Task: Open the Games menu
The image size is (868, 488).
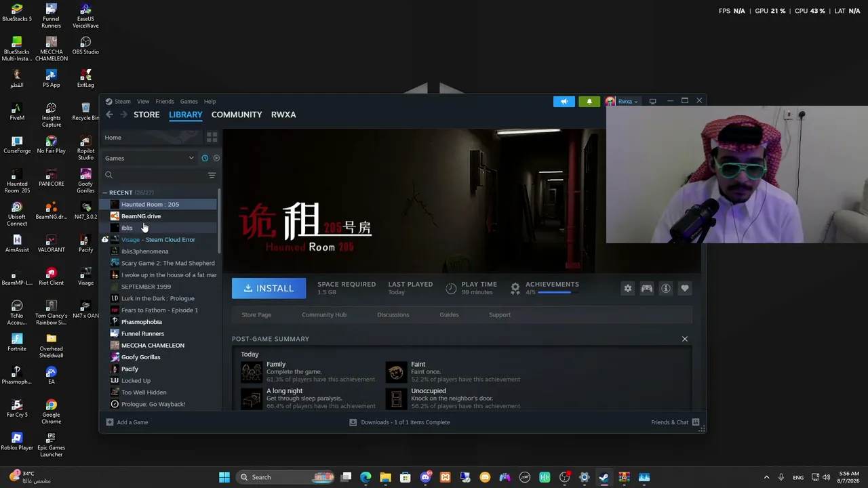Action: 189,102
